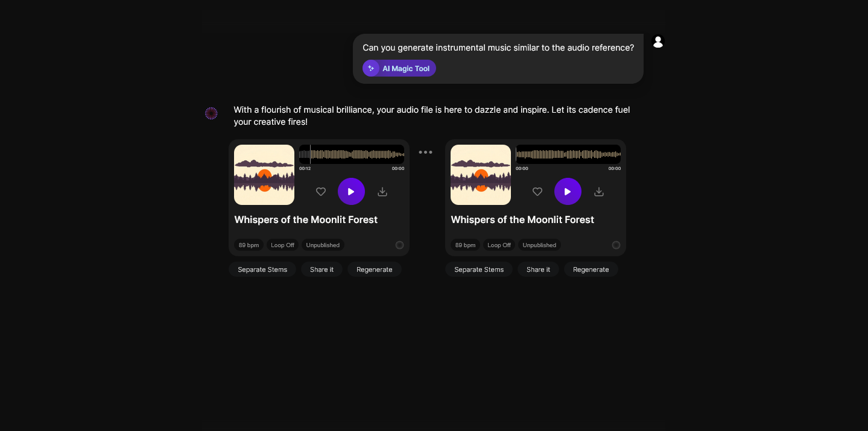This screenshot has height=431, width=868.
Task: Like the right track with heart icon
Action: click(x=537, y=192)
